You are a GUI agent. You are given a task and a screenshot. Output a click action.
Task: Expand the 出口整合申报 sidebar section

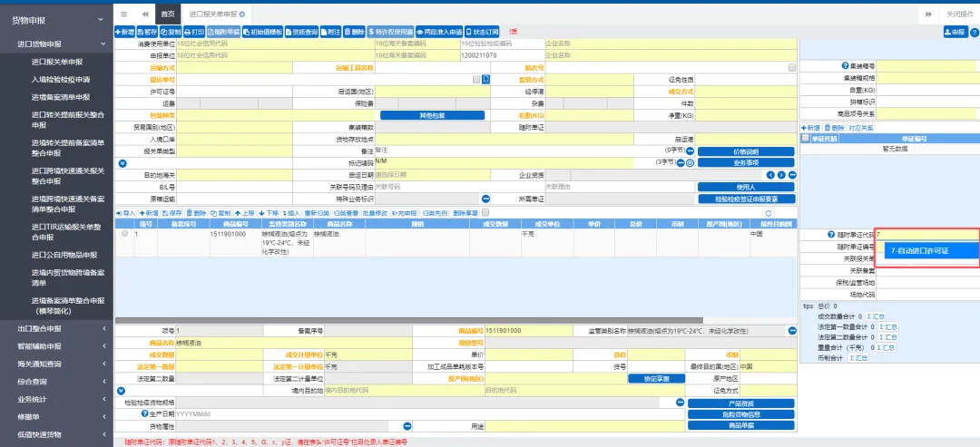point(56,328)
